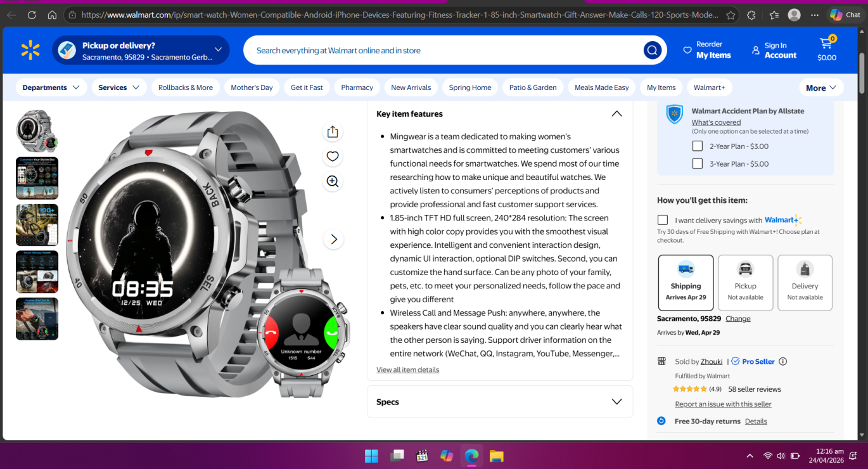Expand the Specs section
Image resolution: width=868 pixels, height=469 pixels.
coord(616,402)
